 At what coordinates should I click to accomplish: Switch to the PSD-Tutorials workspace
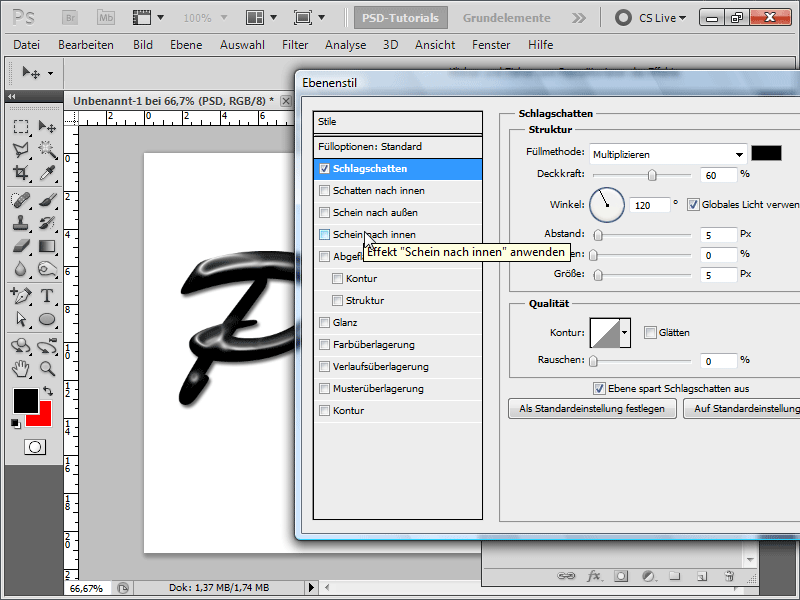pos(401,18)
